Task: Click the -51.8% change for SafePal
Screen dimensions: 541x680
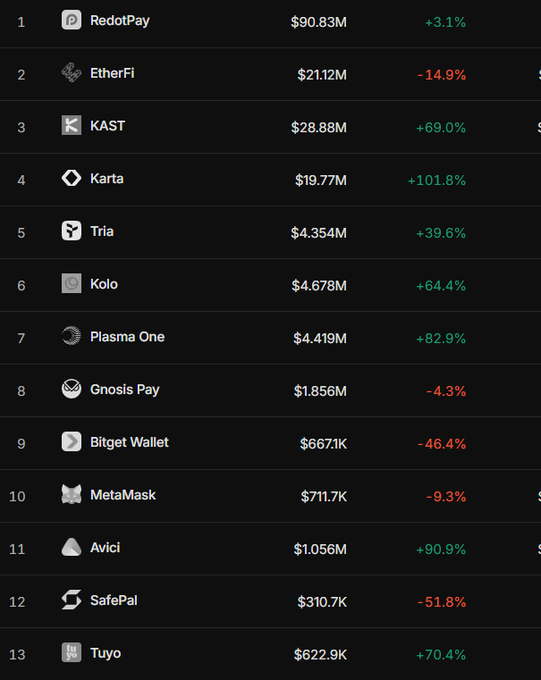Action: pyautogui.click(x=442, y=602)
